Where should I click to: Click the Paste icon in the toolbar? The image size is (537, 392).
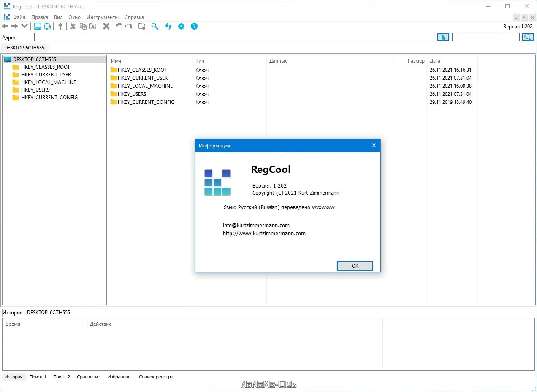coord(93,26)
